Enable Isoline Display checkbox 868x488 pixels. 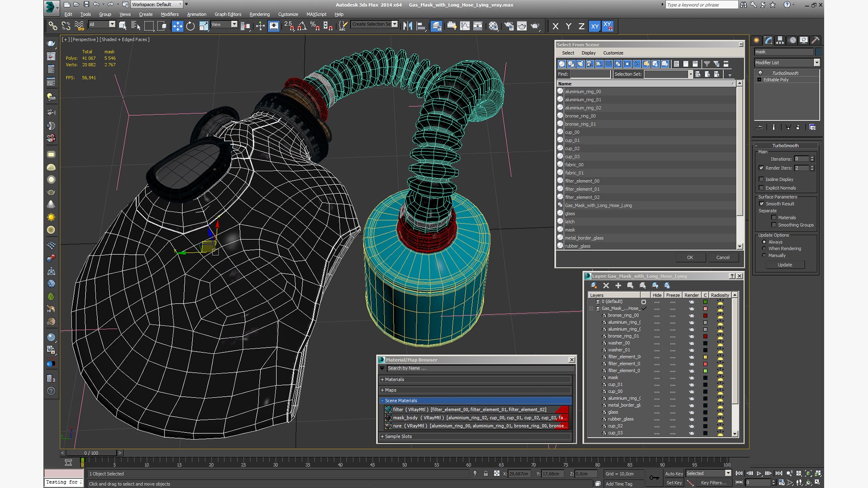[x=761, y=179]
